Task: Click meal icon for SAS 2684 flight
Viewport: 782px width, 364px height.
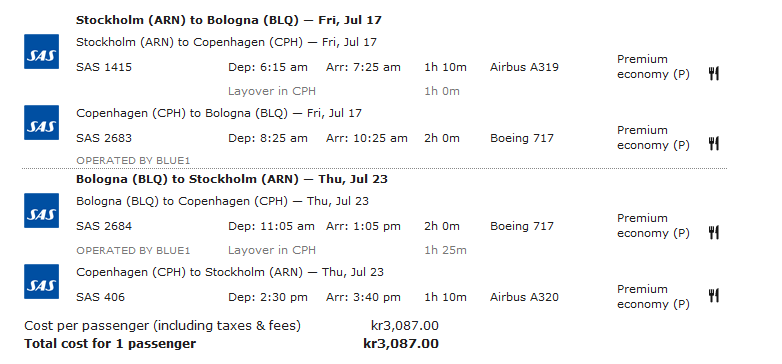Action: [714, 233]
